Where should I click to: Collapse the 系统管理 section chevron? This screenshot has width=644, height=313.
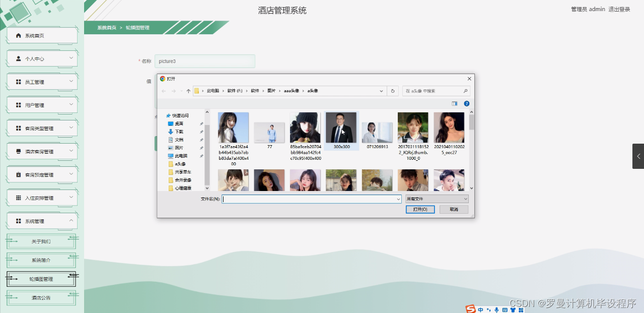[72, 221]
